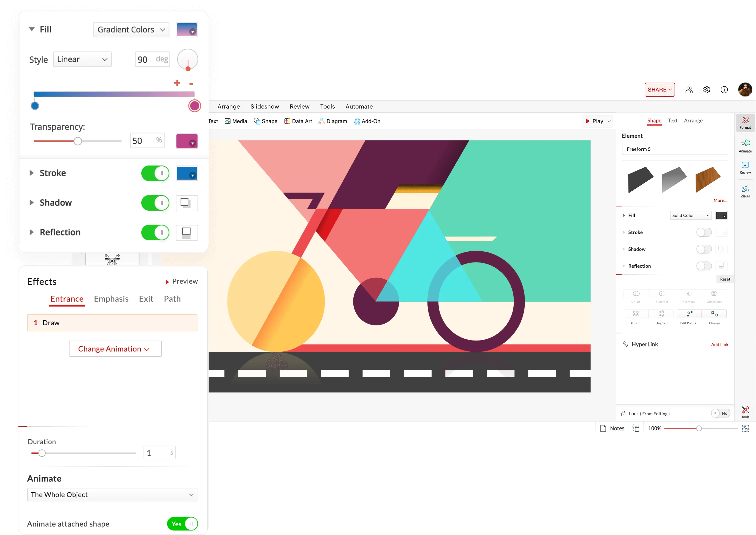Image resolution: width=756 pixels, height=535 pixels.
Task: Switch to Path effects tab
Action: coord(172,299)
